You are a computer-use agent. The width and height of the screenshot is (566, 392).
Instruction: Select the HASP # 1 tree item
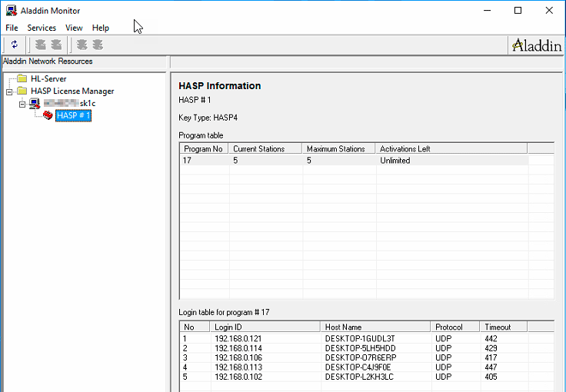[74, 115]
